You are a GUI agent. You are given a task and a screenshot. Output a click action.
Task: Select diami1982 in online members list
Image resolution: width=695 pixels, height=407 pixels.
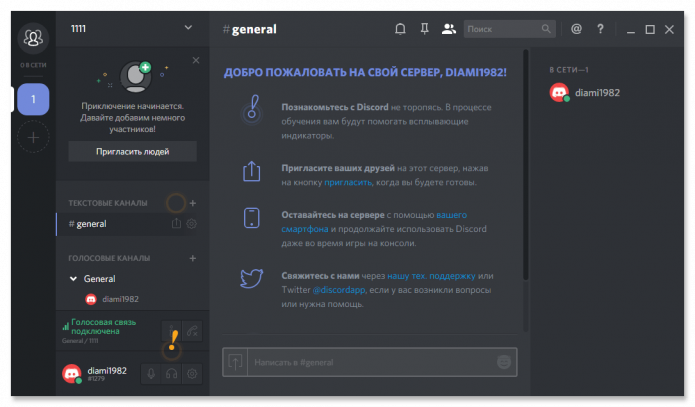pos(586,93)
